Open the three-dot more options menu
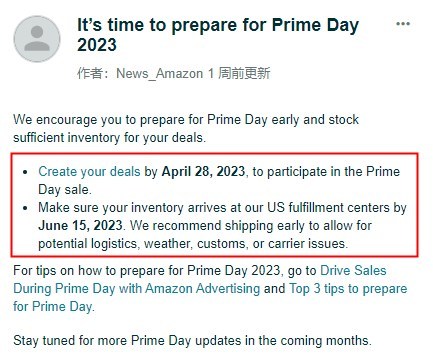The height and width of the screenshot is (362, 433). tap(403, 24)
